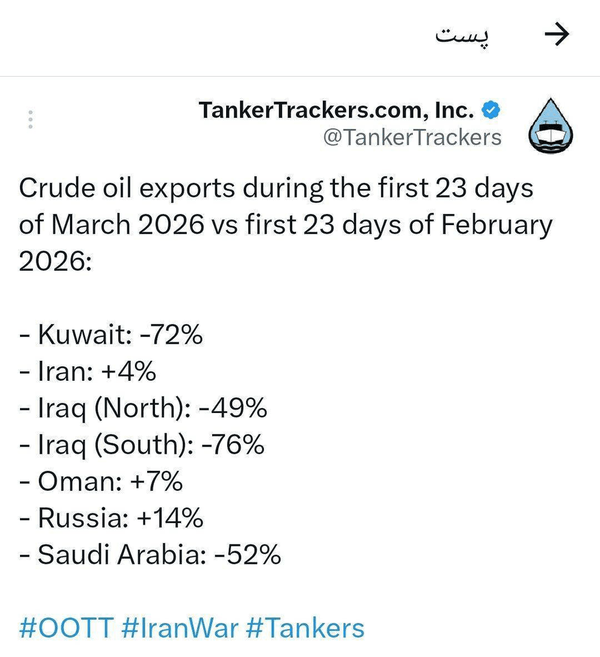Click the Iran: +4% line

coord(88,371)
